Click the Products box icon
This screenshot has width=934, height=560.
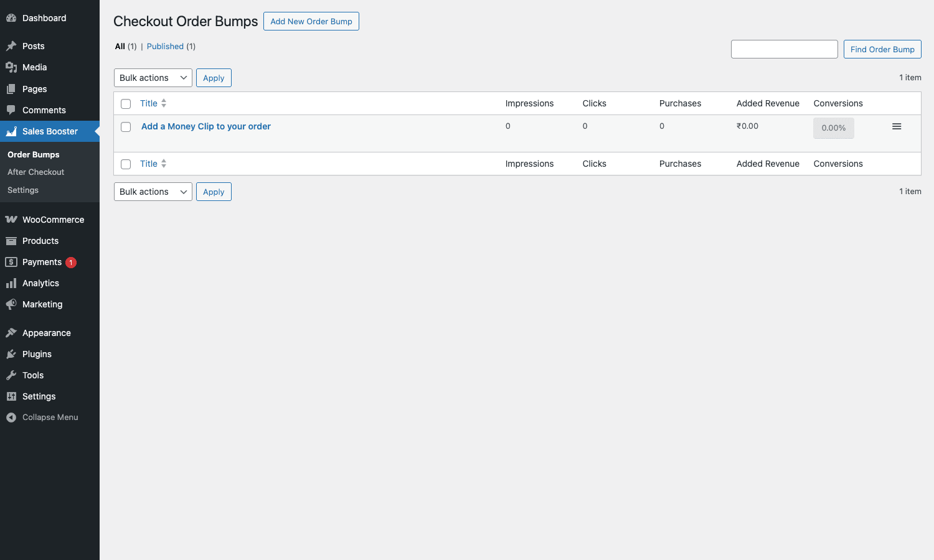click(11, 241)
